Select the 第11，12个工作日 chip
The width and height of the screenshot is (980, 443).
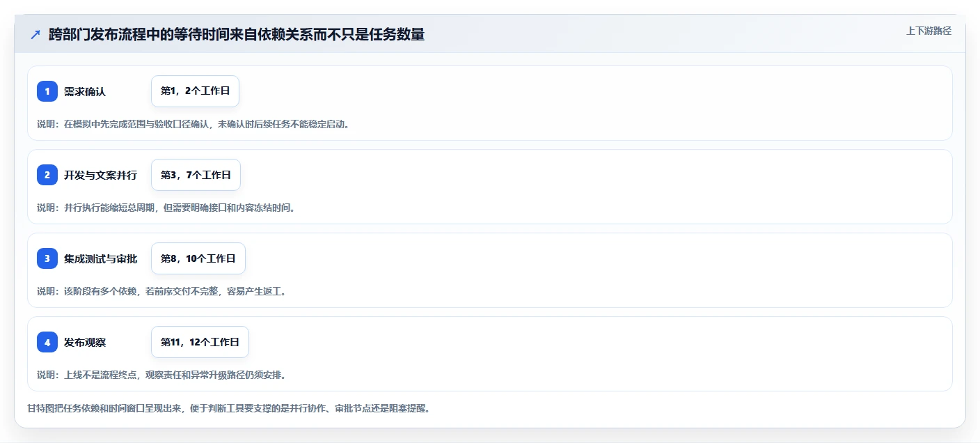click(x=200, y=342)
